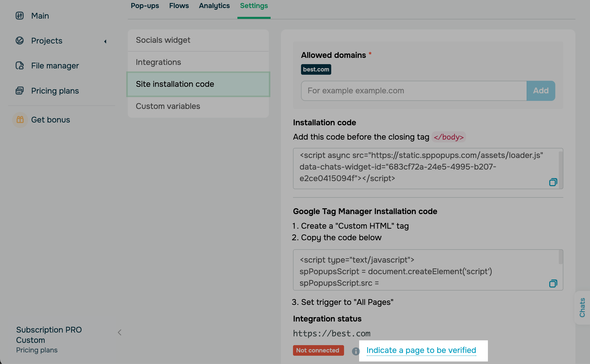Open the Chats side panel tab

click(x=582, y=307)
